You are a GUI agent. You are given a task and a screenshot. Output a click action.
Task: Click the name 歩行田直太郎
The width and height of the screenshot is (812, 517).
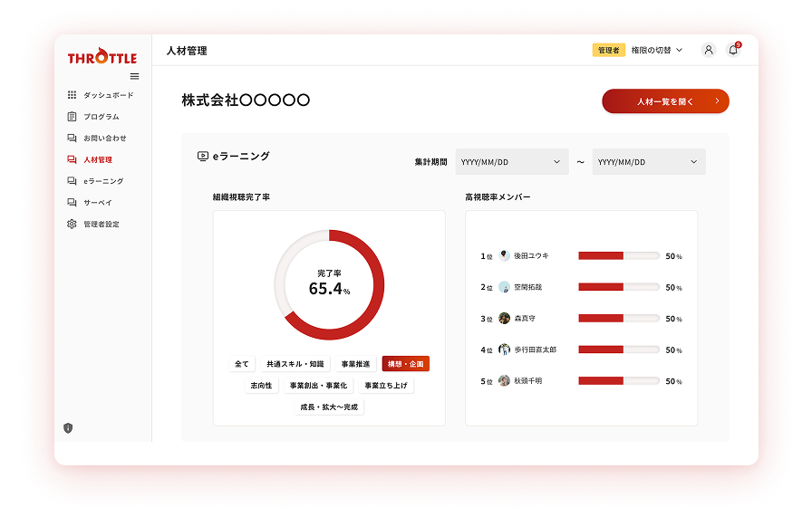536,349
